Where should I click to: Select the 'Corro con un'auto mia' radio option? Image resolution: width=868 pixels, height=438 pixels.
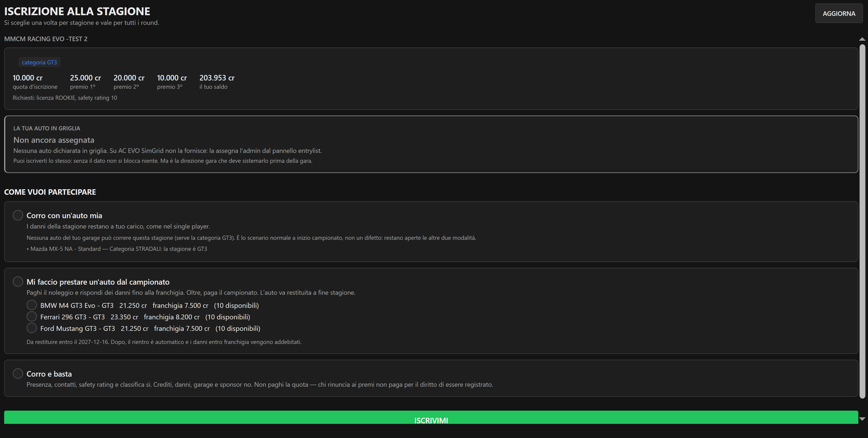point(18,215)
